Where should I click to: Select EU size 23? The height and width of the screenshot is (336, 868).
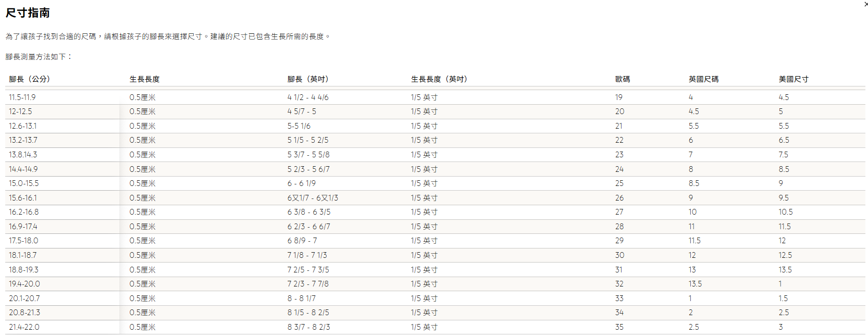pos(619,155)
